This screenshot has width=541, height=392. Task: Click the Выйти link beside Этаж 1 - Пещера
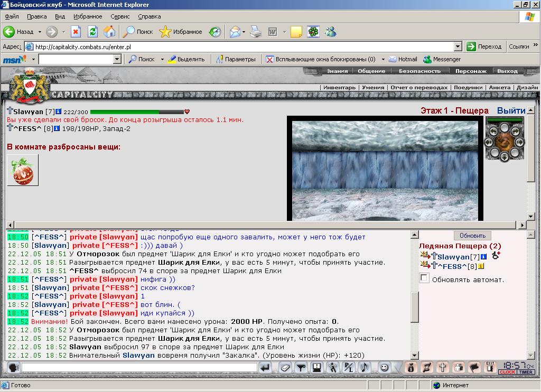coord(511,110)
